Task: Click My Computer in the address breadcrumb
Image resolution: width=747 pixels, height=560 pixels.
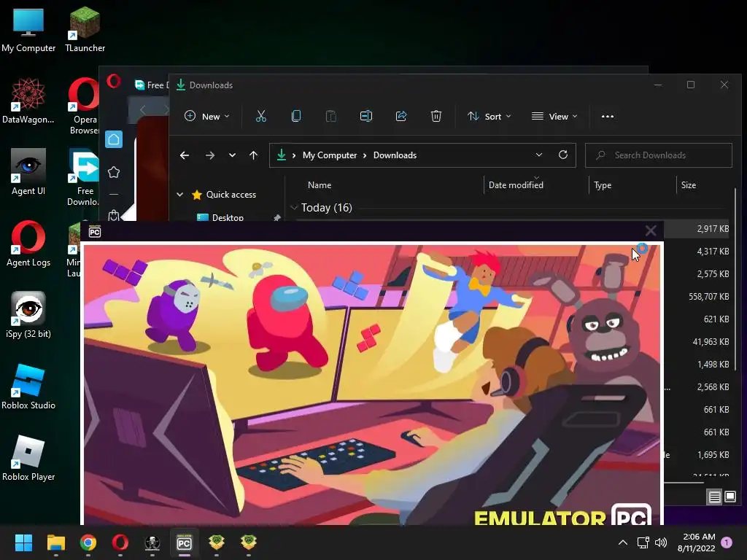Action: click(330, 155)
